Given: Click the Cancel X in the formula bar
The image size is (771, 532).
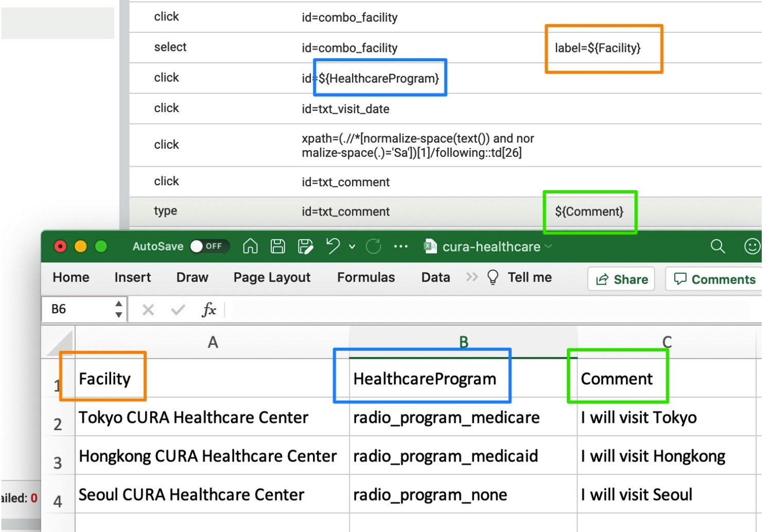Looking at the screenshot, I should coord(148,309).
